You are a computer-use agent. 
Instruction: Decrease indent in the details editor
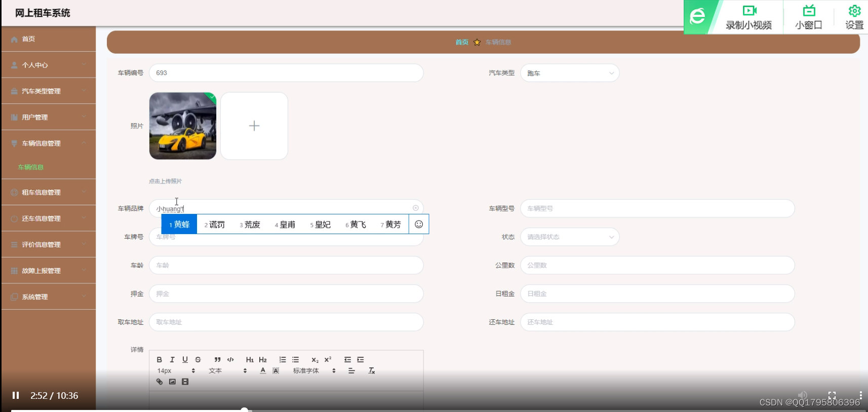pos(347,360)
